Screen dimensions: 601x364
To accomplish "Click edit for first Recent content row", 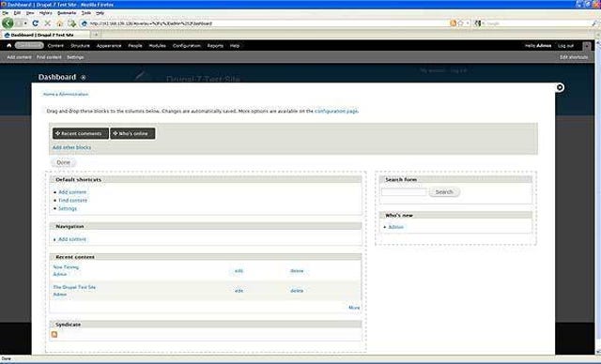I will 239,271.
